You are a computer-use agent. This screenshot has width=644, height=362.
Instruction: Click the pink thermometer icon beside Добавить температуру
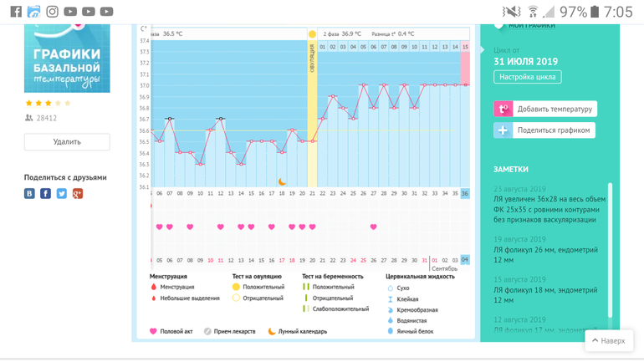pyautogui.click(x=503, y=109)
